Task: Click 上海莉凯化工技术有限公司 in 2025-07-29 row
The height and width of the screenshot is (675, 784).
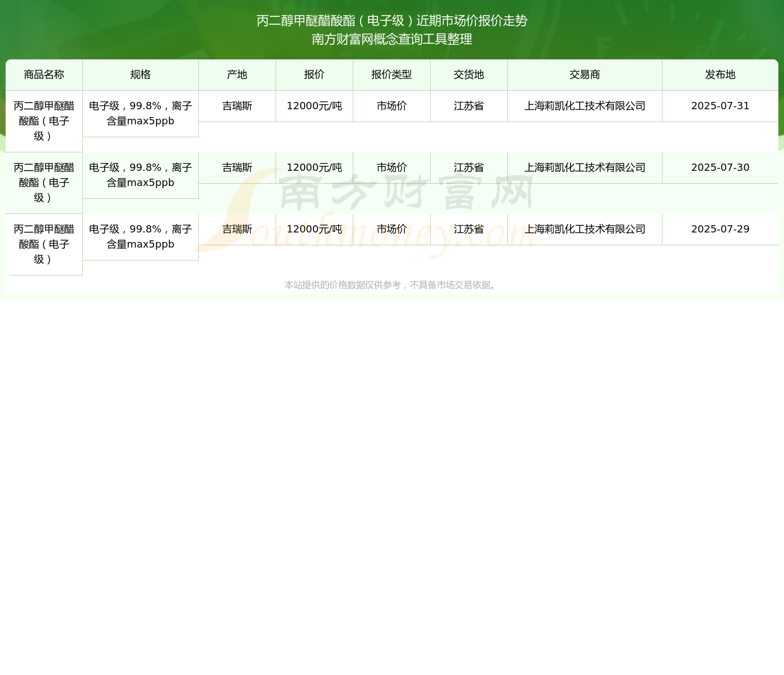Action: point(585,229)
